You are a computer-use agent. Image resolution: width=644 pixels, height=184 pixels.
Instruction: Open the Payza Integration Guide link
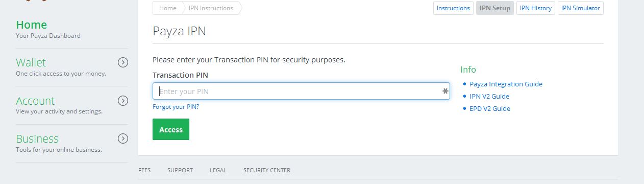pyautogui.click(x=506, y=84)
